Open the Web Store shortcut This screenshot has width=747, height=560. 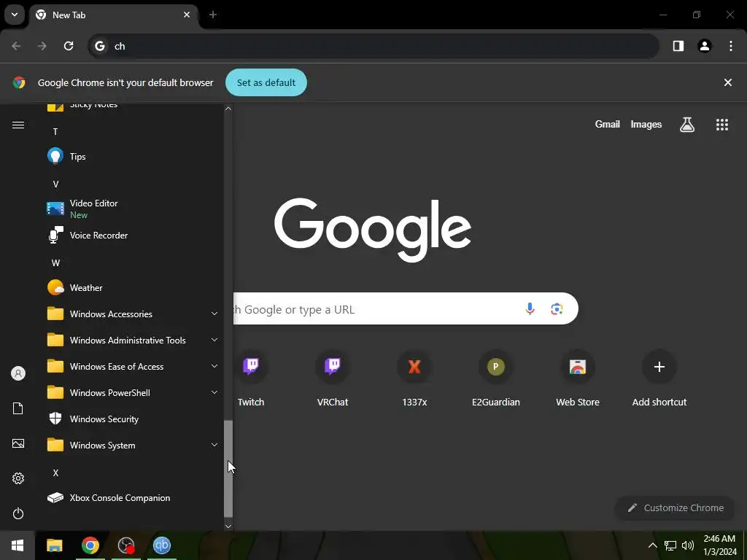pos(578,378)
